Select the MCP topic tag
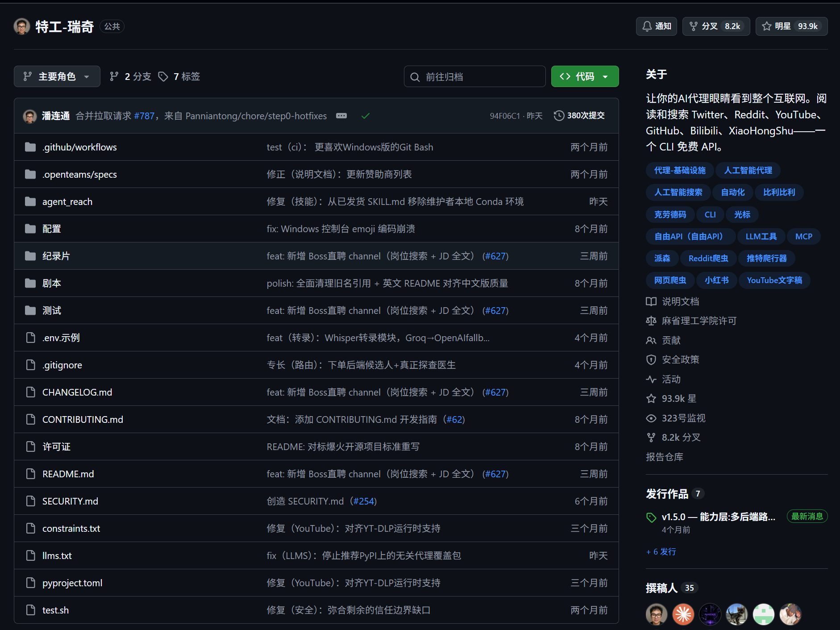This screenshot has width=840, height=630. (x=804, y=237)
